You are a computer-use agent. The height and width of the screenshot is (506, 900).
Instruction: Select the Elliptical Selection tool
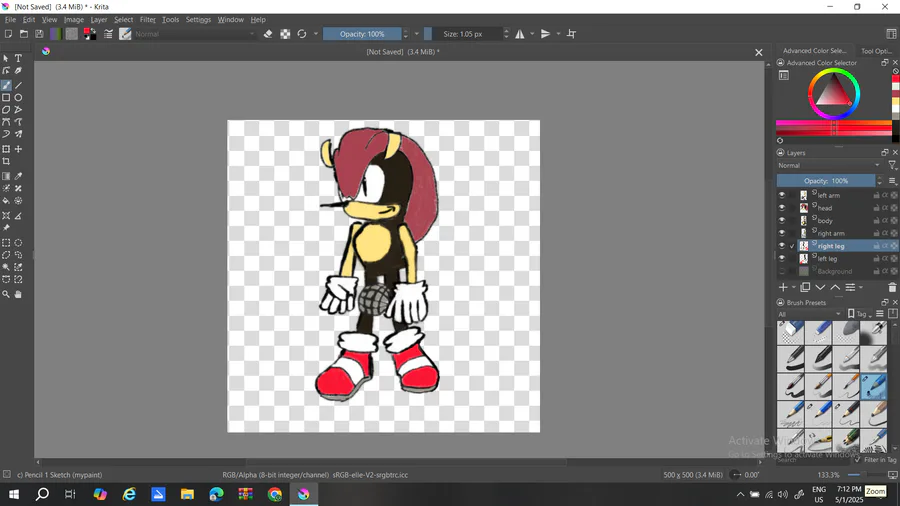tap(18, 243)
